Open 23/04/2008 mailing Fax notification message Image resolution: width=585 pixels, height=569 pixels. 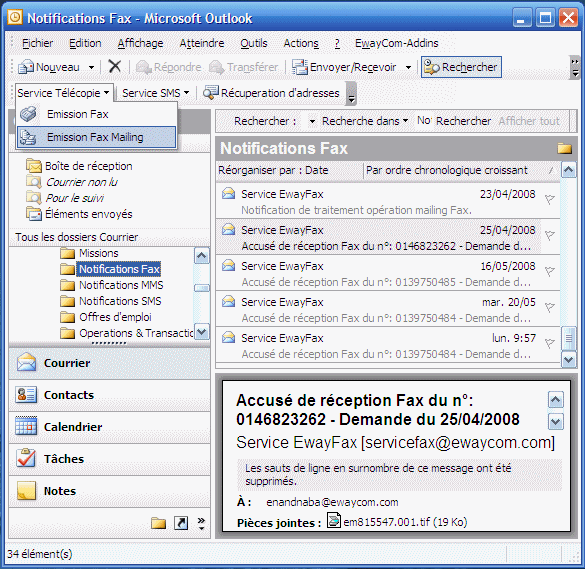[x=388, y=202]
